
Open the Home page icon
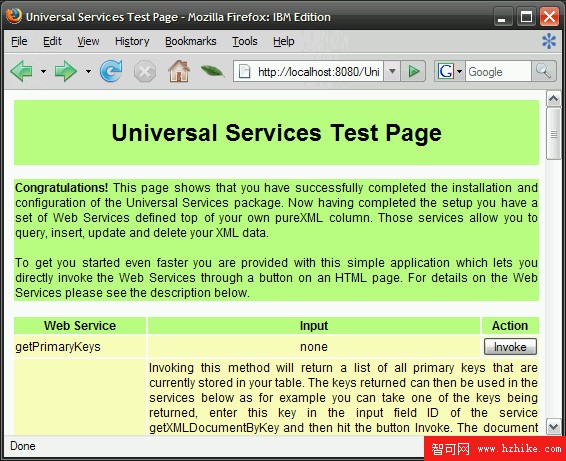coord(179,71)
